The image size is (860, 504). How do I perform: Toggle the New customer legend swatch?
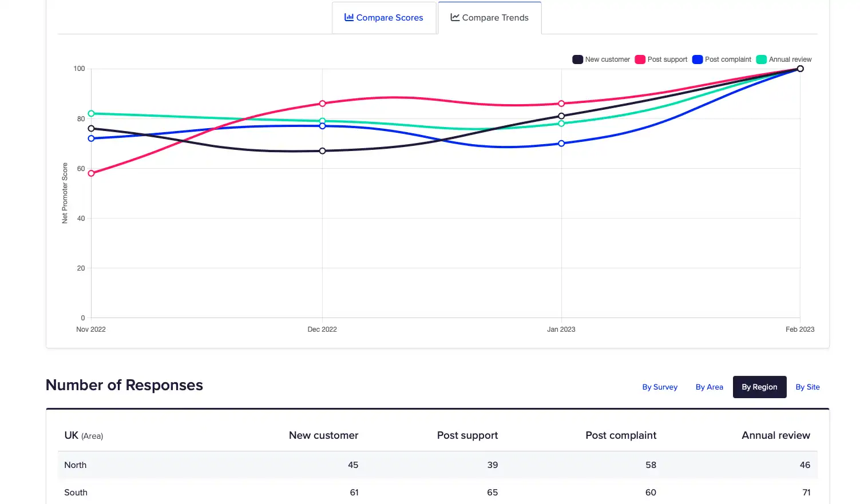(x=577, y=59)
